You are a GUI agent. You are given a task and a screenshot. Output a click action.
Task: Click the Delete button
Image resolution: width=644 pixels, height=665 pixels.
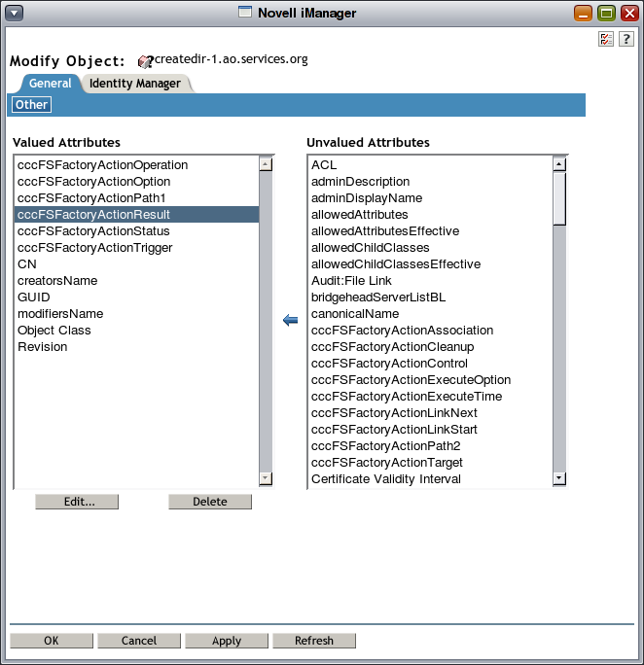(210, 502)
